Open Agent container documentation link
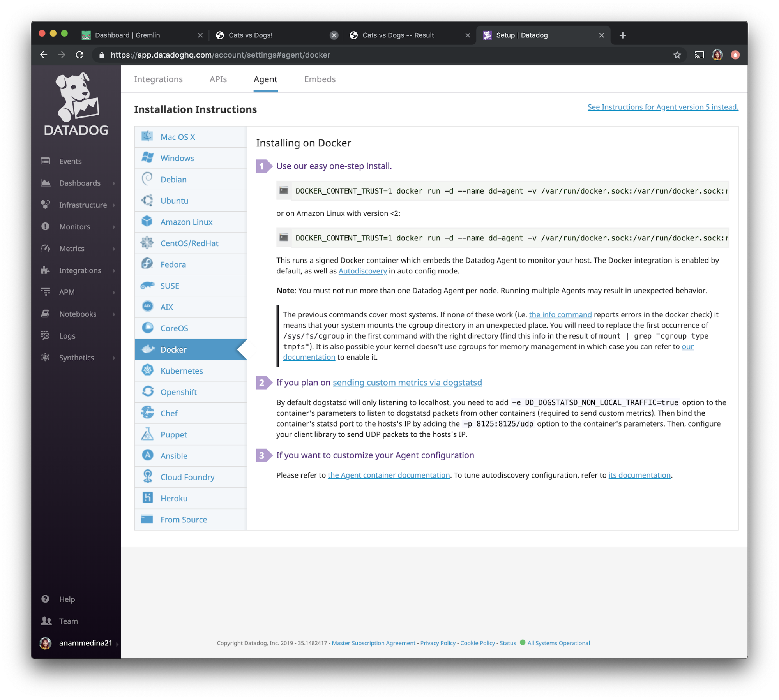This screenshot has height=700, width=779. [x=389, y=475]
